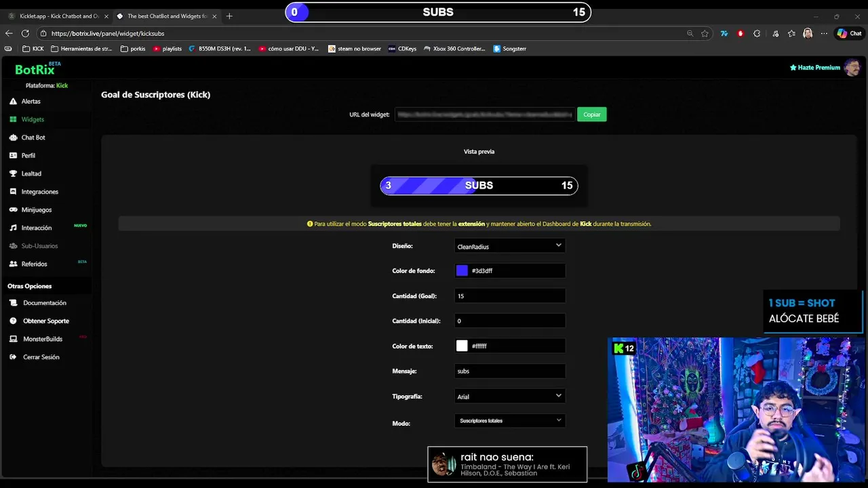Open the Lealtad section
Image resolution: width=868 pixels, height=488 pixels.
coord(31,174)
